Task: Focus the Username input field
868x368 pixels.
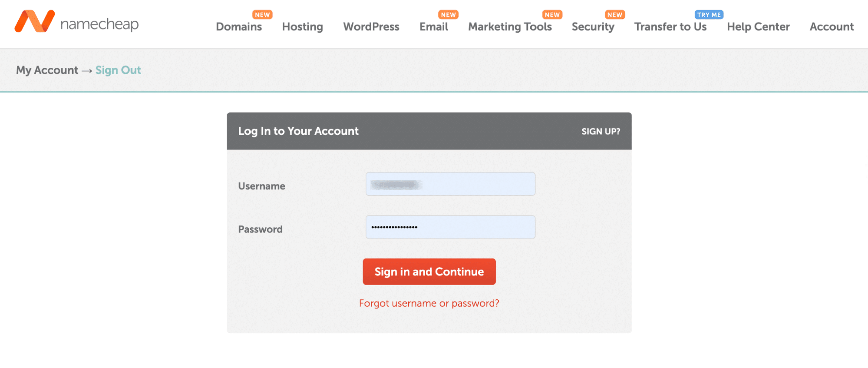Action: click(x=450, y=184)
